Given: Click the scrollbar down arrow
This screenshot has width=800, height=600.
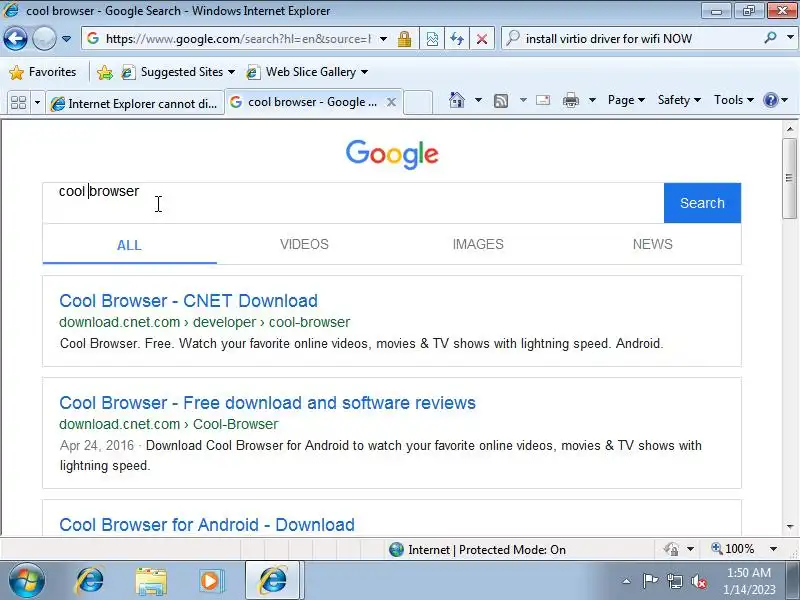Looking at the screenshot, I should (790, 527).
